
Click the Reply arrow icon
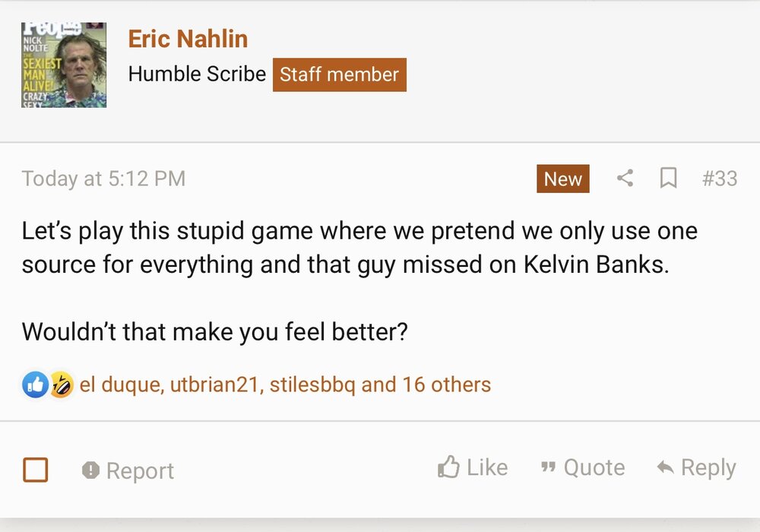(x=665, y=468)
